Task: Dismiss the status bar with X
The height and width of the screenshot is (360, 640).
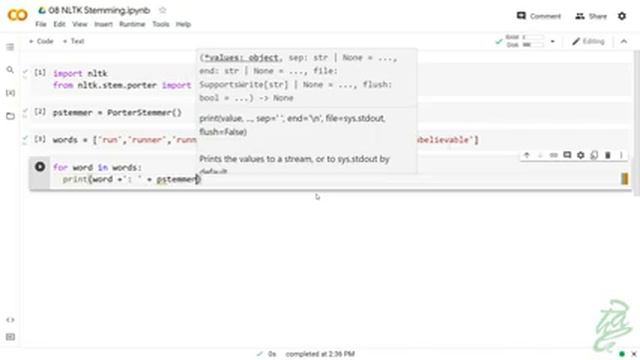Action: [x=634, y=353]
